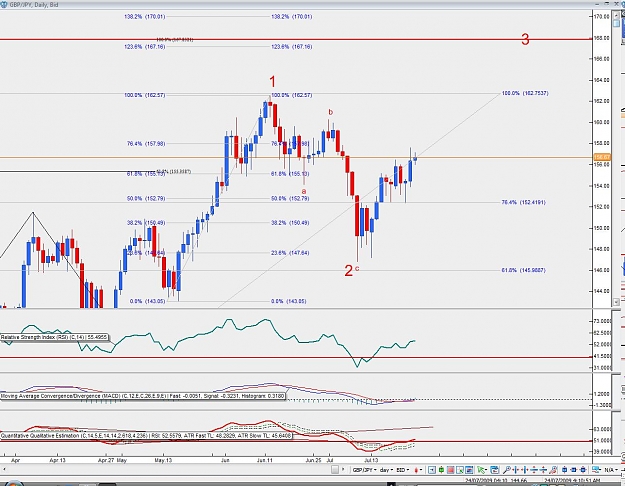The image size is (625, 486).
Task: Click the chart template window icon
Action: 495,470
